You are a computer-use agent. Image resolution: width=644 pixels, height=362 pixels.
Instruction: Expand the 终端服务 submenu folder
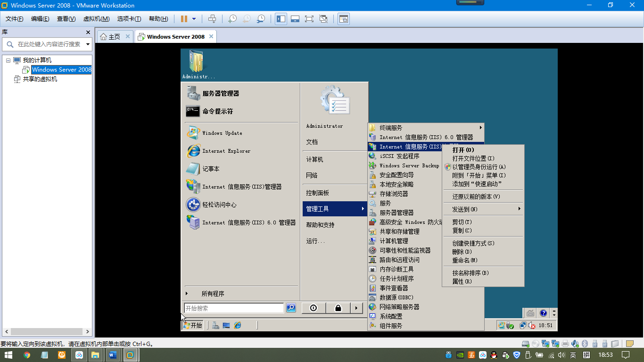426,128
